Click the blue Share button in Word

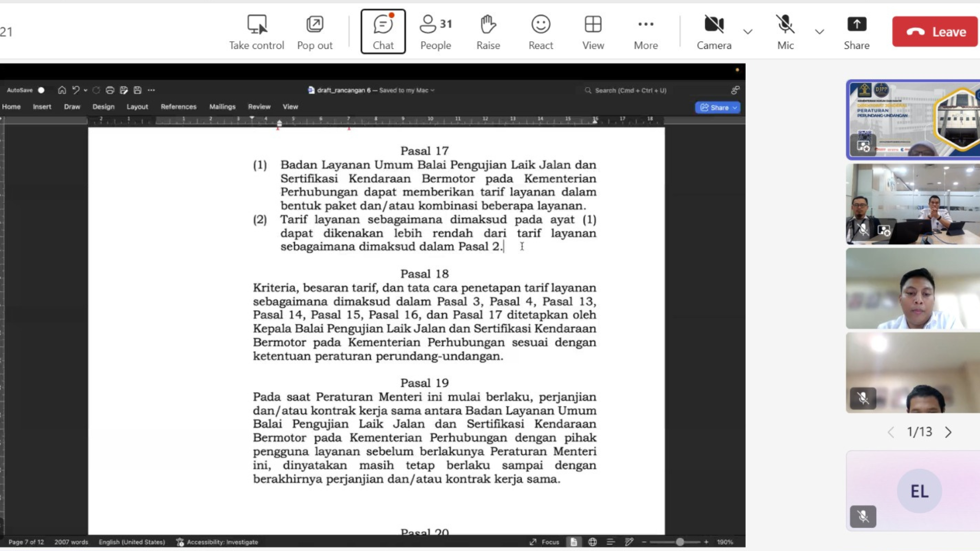coord(717,108)
